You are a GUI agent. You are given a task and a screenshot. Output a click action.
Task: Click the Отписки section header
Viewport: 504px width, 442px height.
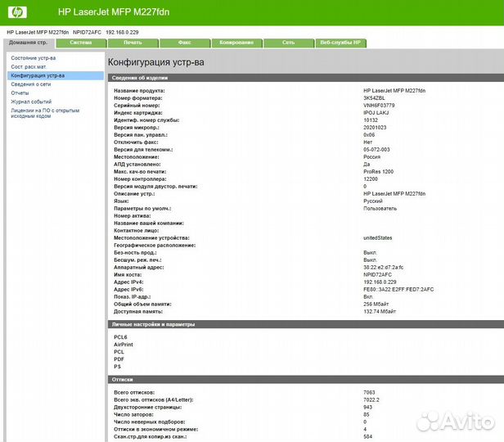[306, 380]
